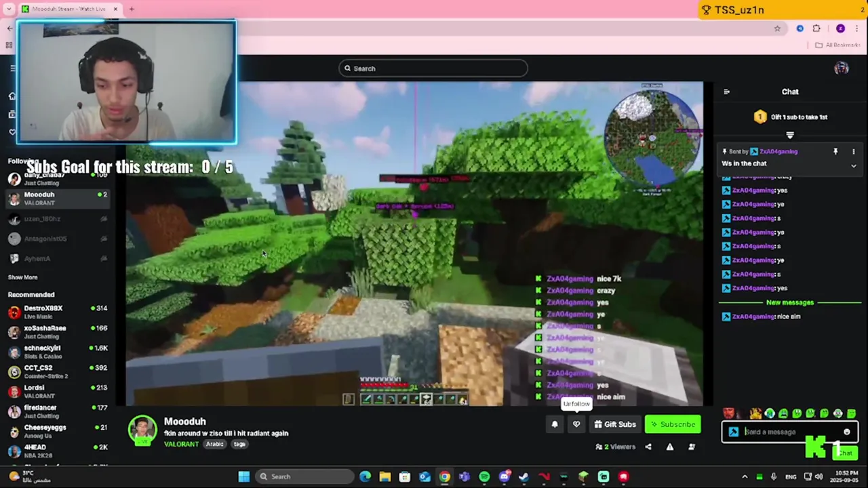Collapse the chat panel
Screen dimensions: 868x488
727,91
